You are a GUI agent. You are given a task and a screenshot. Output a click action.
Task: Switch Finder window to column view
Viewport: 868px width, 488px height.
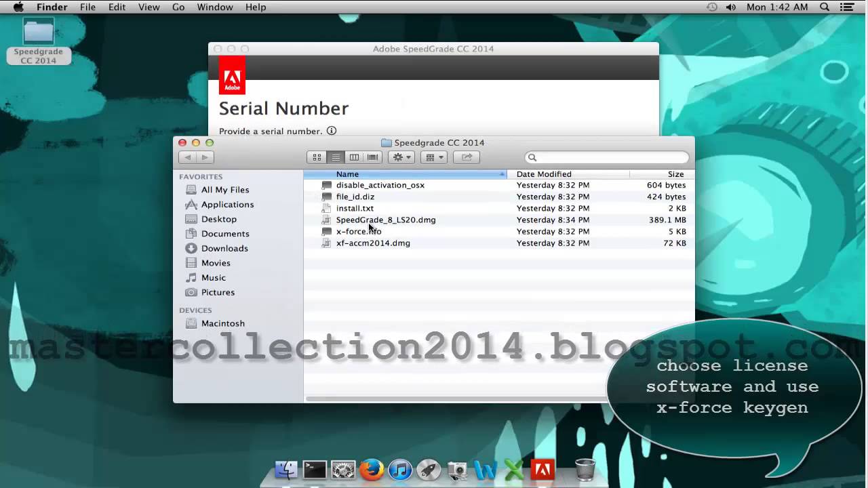[x=354, y=157]
